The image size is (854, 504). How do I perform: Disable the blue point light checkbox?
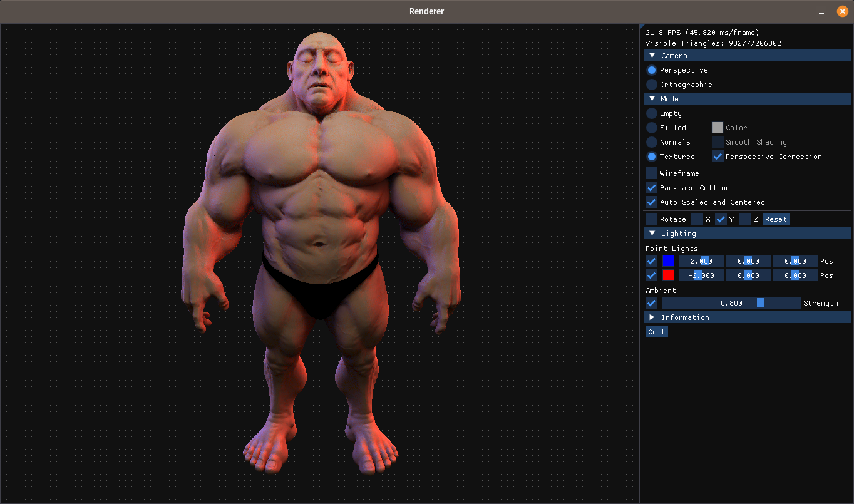[652, 261]
